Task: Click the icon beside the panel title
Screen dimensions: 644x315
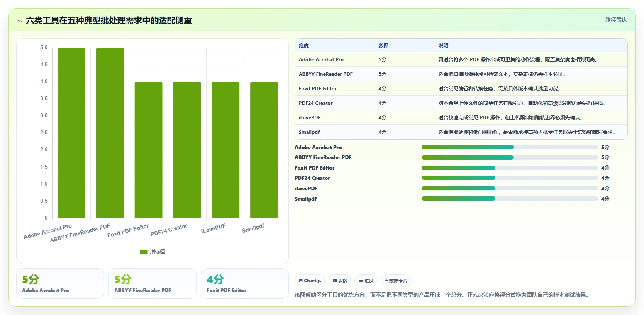Action: [x=20, y=21]
